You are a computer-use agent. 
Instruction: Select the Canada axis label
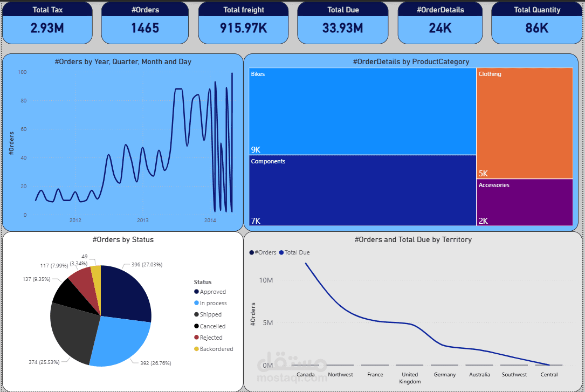[306, 374]
